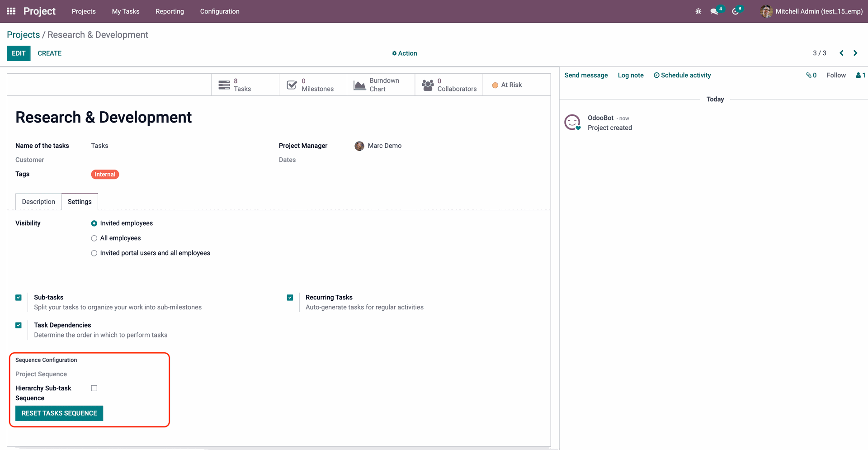The image size is (868, 450).
Task: Click the attachment link counter icon
Action: tap(811, 75)
